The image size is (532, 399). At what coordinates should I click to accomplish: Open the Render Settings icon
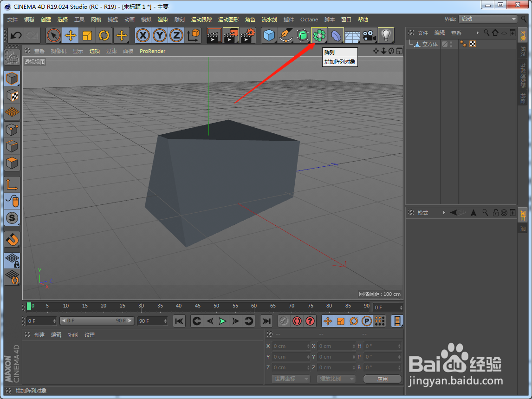click(248, 35)
